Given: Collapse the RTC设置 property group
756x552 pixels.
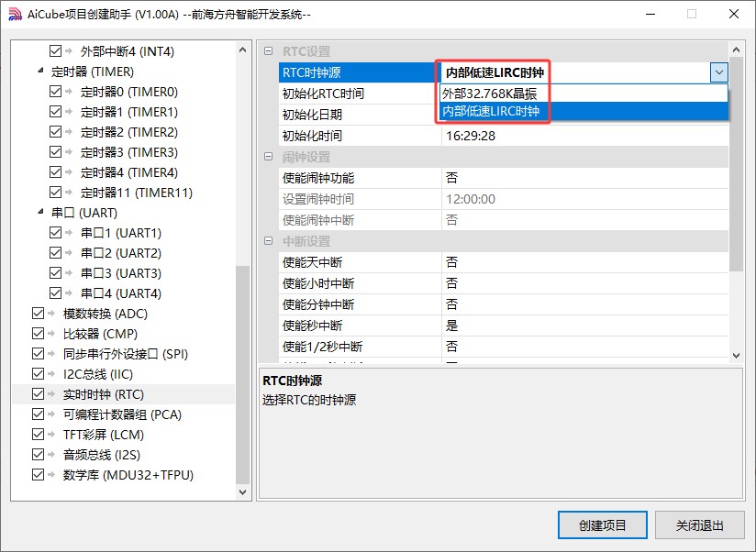Looking at the screenshot, I should pos(269,51).
